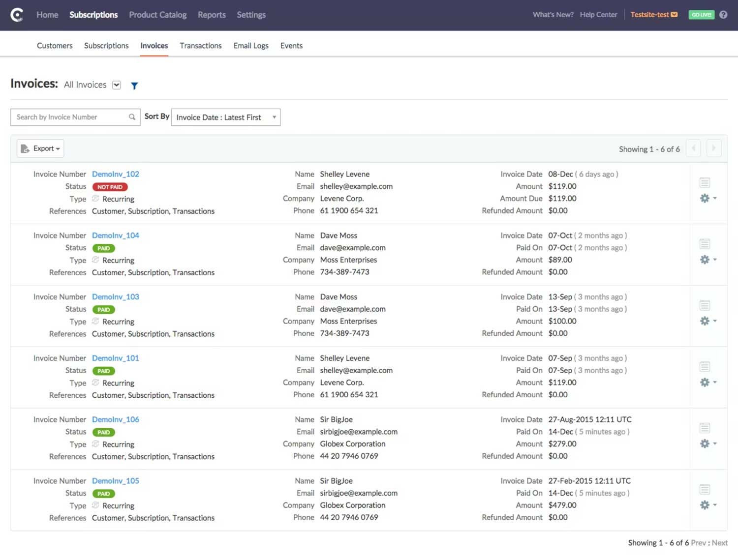Click the PAID status badge on DemoInv_103
The image size is (738, 560).
[x=103, y=309]
